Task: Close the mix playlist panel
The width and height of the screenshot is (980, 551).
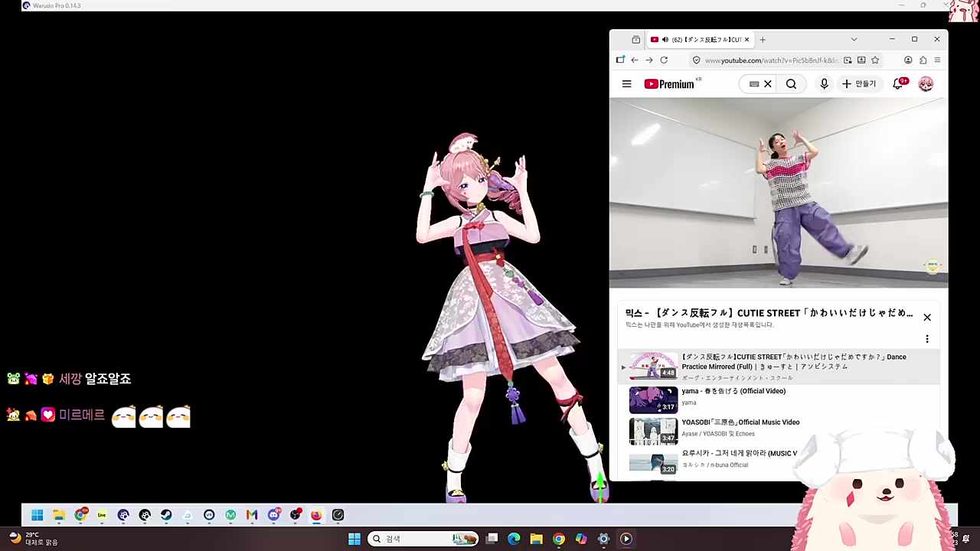Action: pyautogui.click(x=927, y=318)
